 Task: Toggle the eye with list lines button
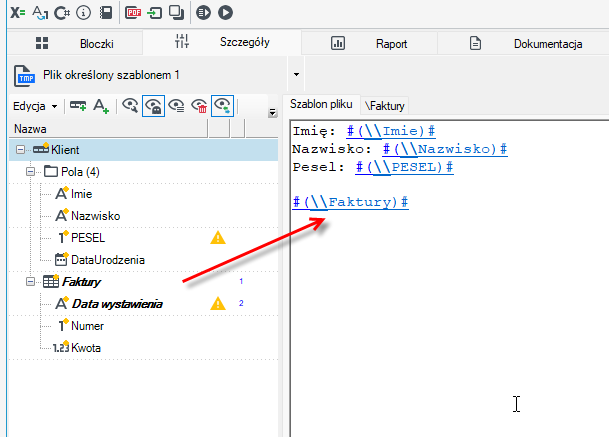tap(176, 106)
